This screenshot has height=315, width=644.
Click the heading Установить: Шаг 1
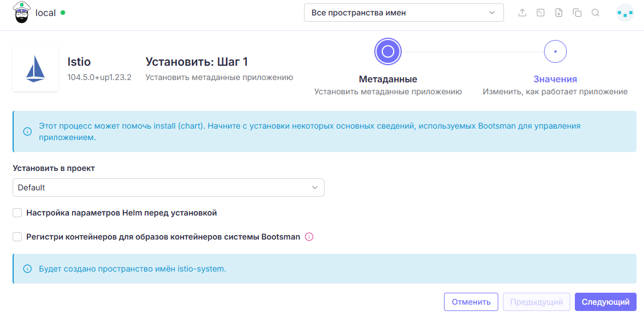(197, 62)
